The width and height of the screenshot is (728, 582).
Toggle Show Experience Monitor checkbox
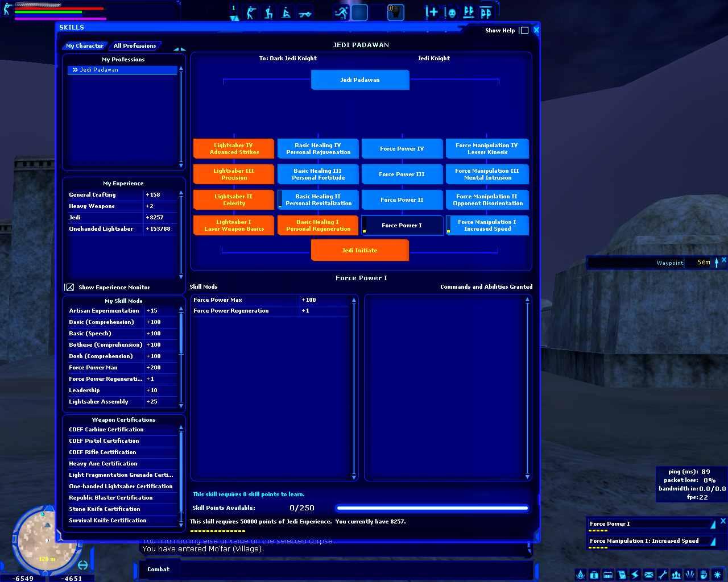69,288
